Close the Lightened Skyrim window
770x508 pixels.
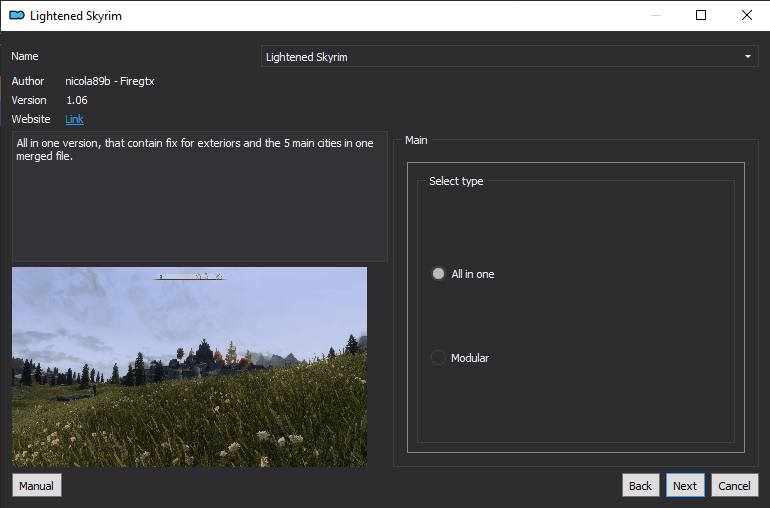point(746,15)
